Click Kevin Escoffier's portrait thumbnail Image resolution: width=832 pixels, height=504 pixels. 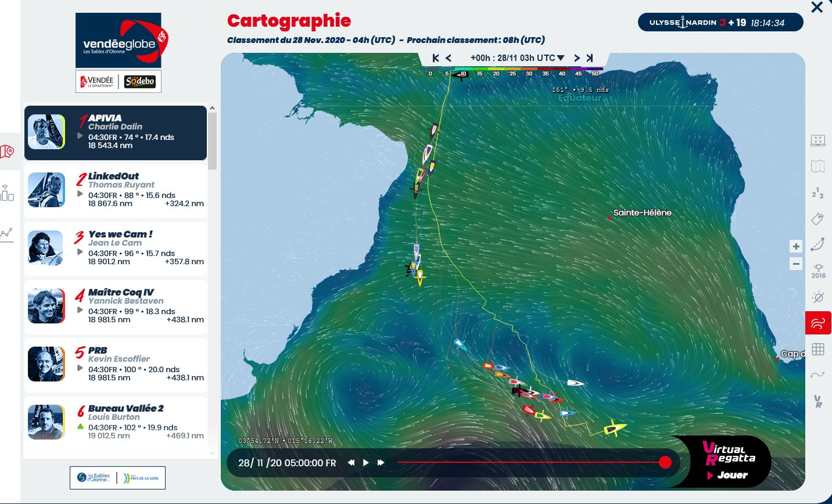[46, 364]
